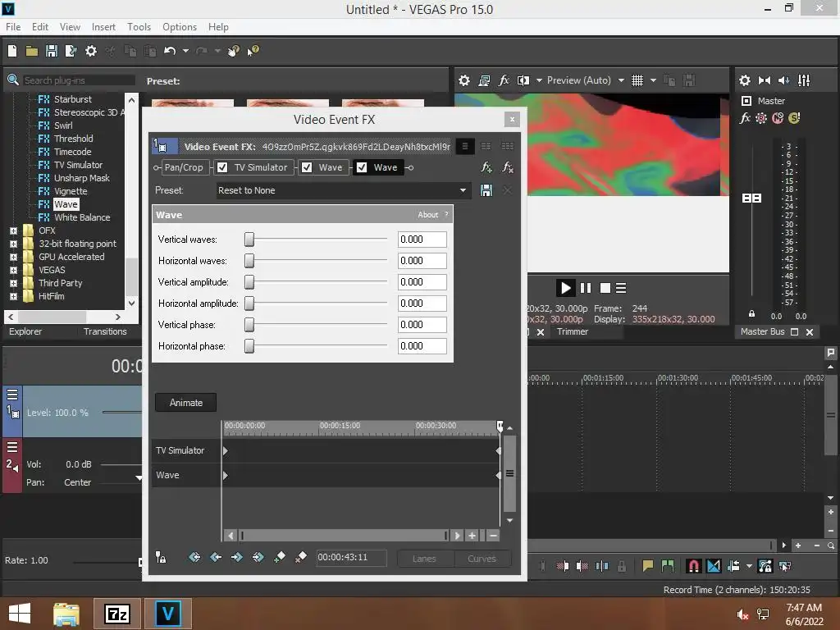Toggle the Master Bus lock fader channels
Screen dimensions: 840x630
[x=751, y=313]
